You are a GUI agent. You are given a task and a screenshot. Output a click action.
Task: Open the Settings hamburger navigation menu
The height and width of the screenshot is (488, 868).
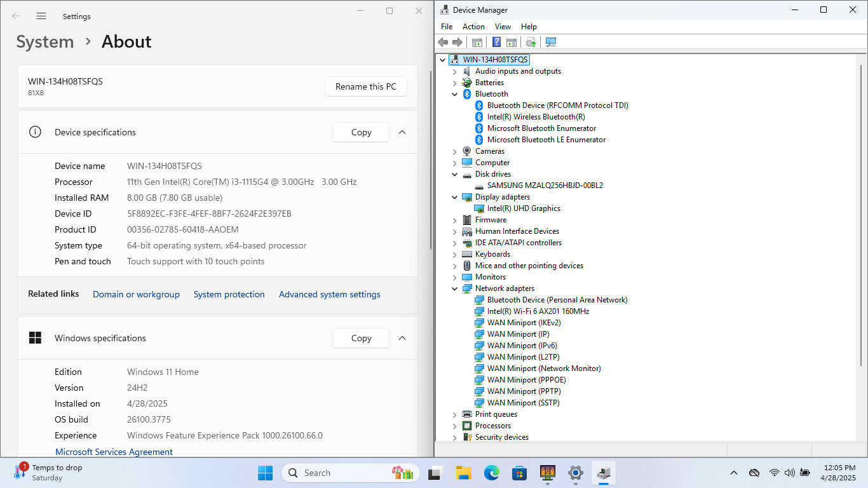[41, 17]
